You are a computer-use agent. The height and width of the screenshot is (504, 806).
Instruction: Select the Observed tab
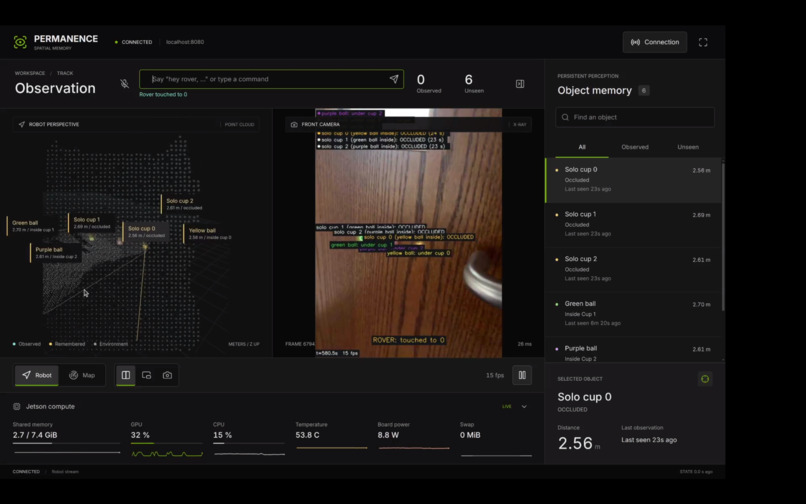[635, 147]
